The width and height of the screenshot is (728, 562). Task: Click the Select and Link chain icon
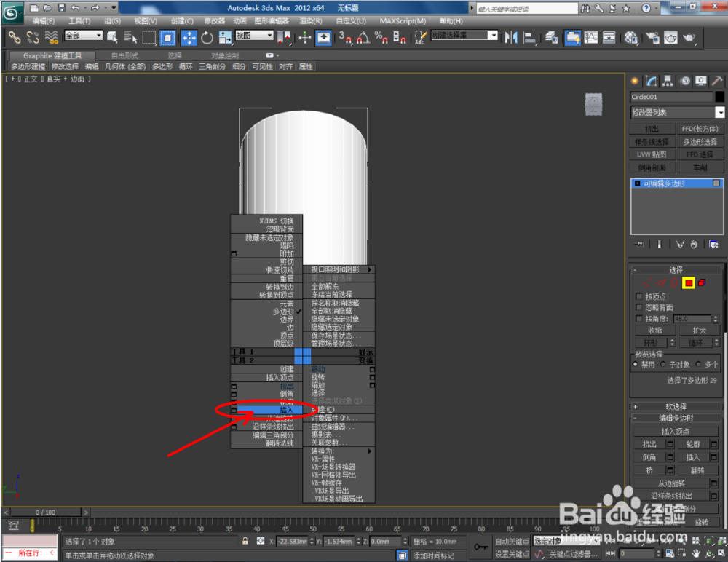click(15, 38)
